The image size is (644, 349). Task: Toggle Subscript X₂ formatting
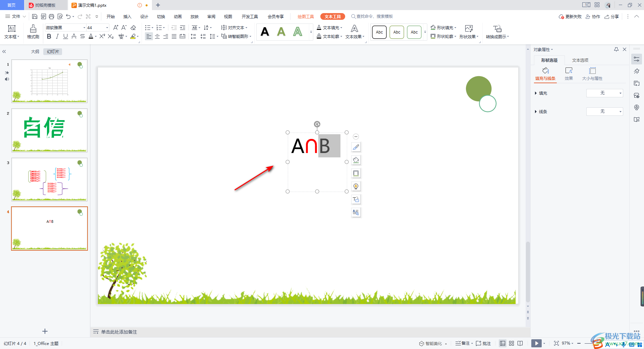coord(111,36)
